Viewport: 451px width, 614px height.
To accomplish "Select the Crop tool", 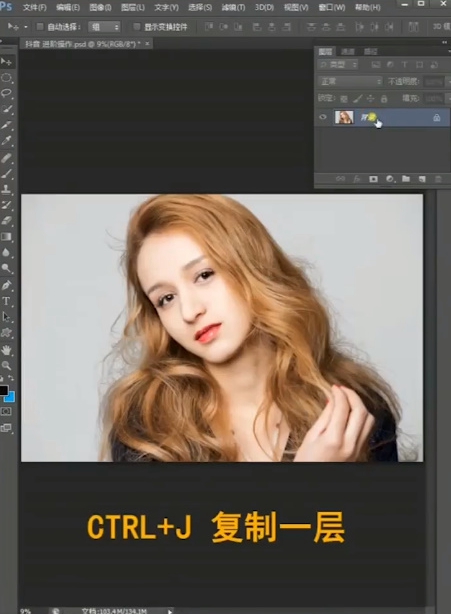I will (x=7, y=125).
